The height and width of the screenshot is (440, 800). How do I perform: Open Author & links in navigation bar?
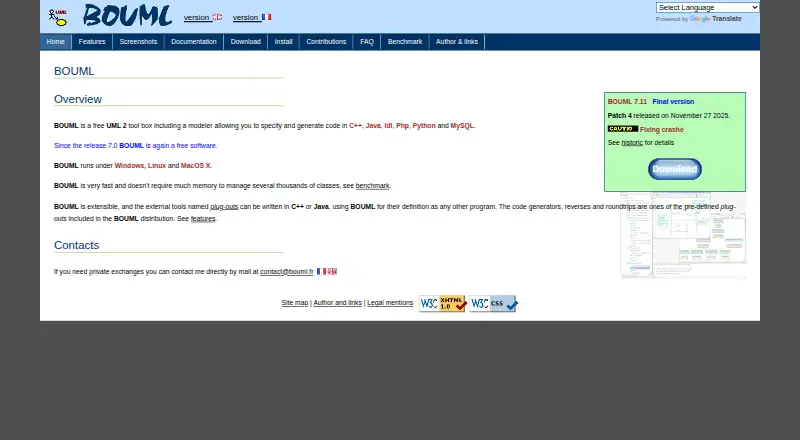pyautogui.click(x=457, y=42)
